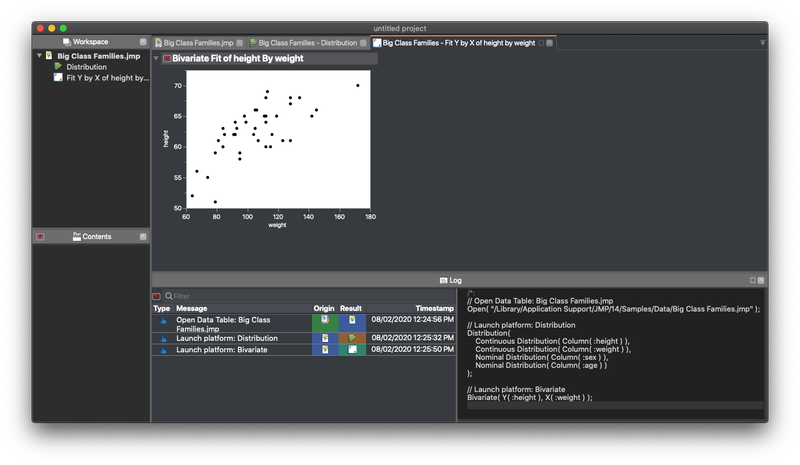
Task: Select the Fit Y by X of height by weight tab
Action: coord(459,43)
